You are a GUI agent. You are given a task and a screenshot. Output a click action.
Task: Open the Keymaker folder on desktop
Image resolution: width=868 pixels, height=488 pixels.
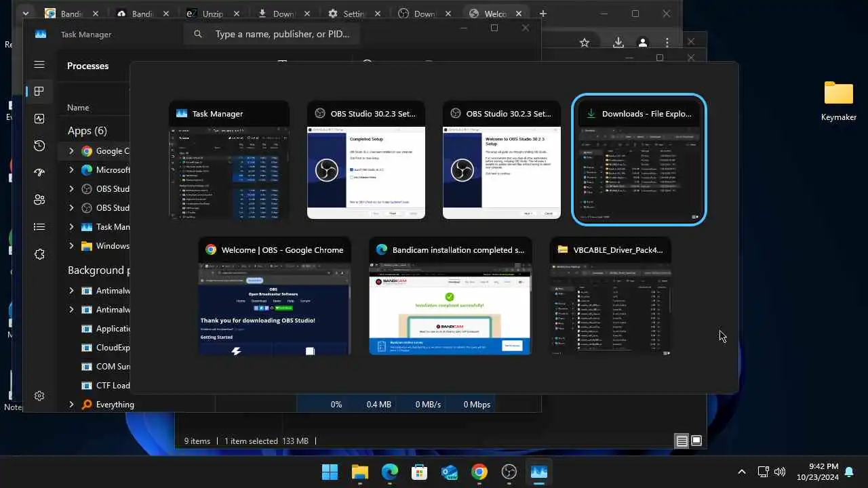[x=839, y=101]
